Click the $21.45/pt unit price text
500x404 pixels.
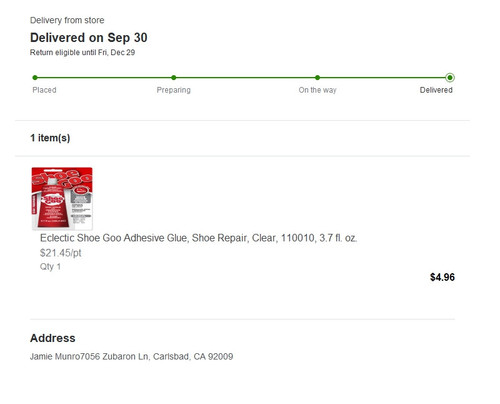coord(61,253)
